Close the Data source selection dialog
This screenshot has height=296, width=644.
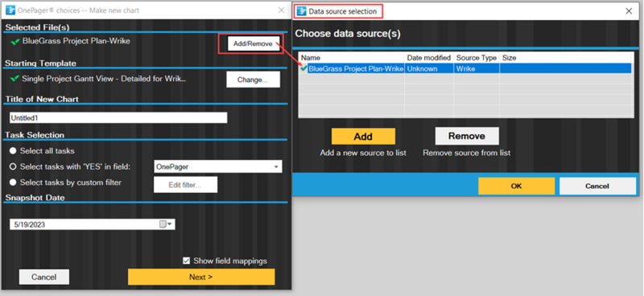coord(629,11)
